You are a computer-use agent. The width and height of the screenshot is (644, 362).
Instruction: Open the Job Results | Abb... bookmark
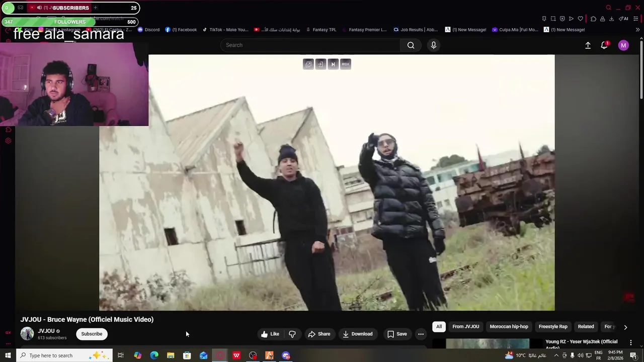pos(416,30)
